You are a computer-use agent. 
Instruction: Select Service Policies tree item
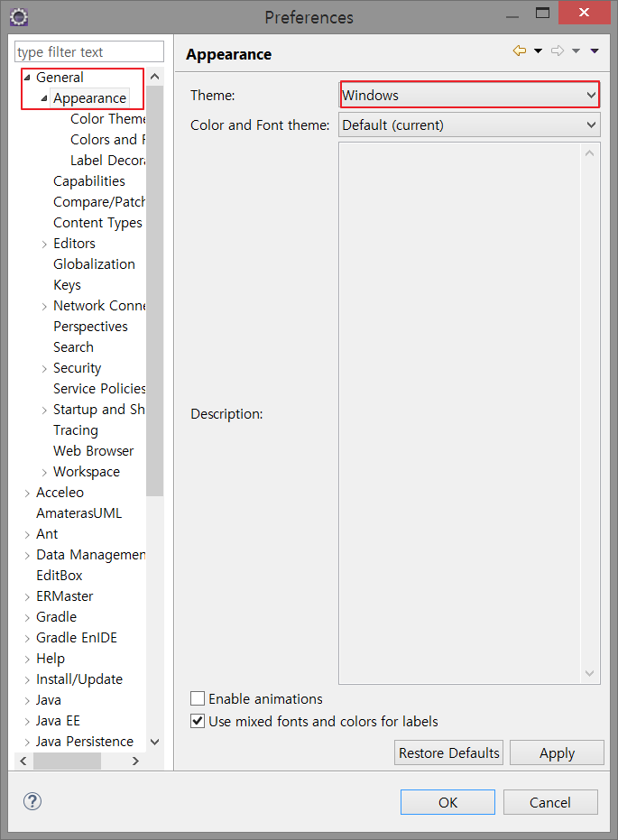[x=99, y=388]
